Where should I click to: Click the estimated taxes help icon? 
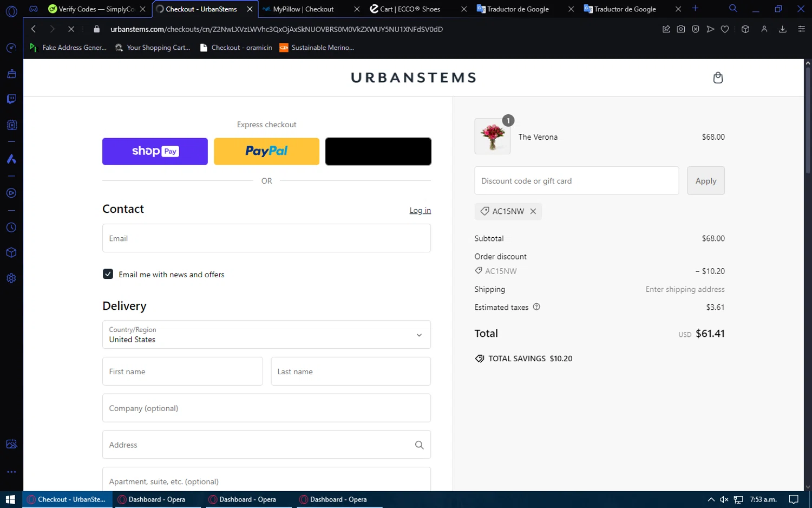[x=536, y=307]
